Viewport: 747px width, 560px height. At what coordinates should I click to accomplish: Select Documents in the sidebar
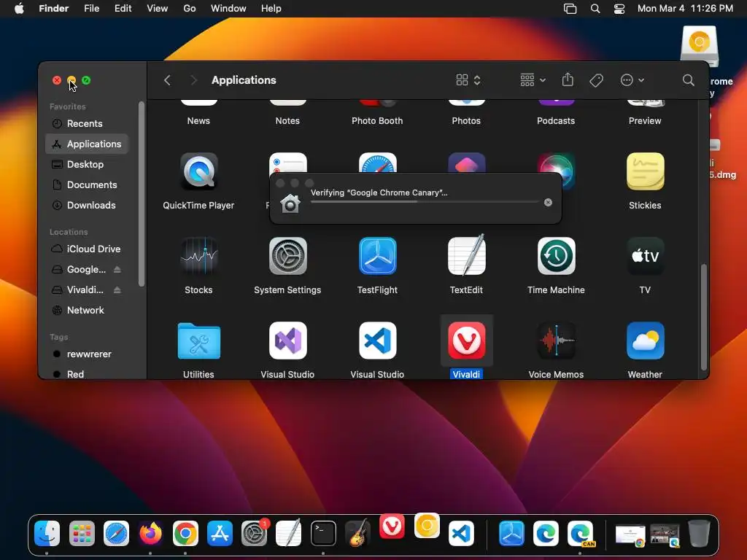click(87, 184)
